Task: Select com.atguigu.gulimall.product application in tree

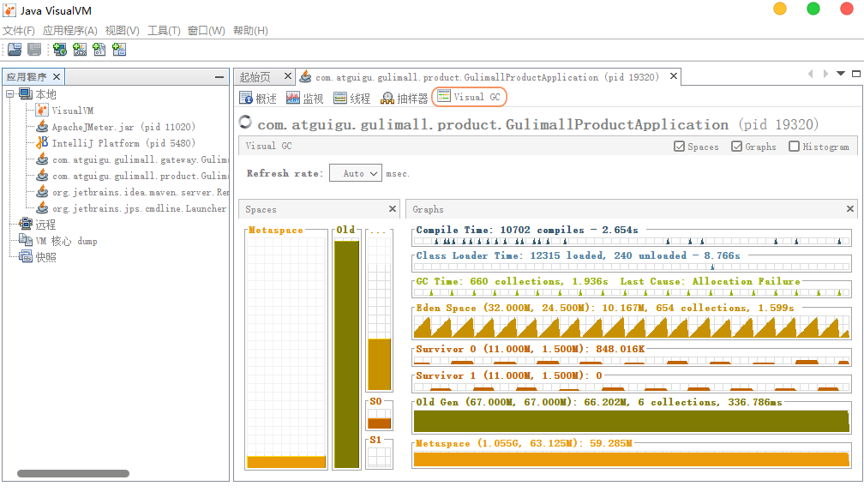Action: 140,177
